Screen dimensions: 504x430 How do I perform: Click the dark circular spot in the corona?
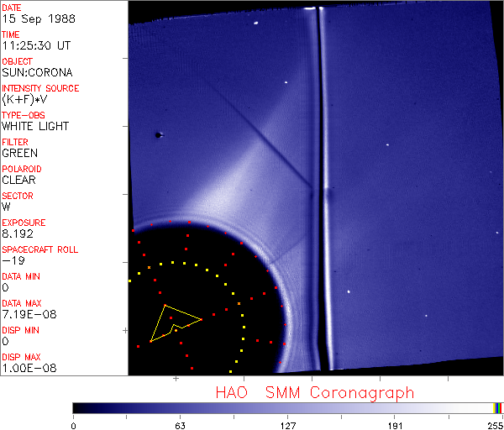coord(158,134)
